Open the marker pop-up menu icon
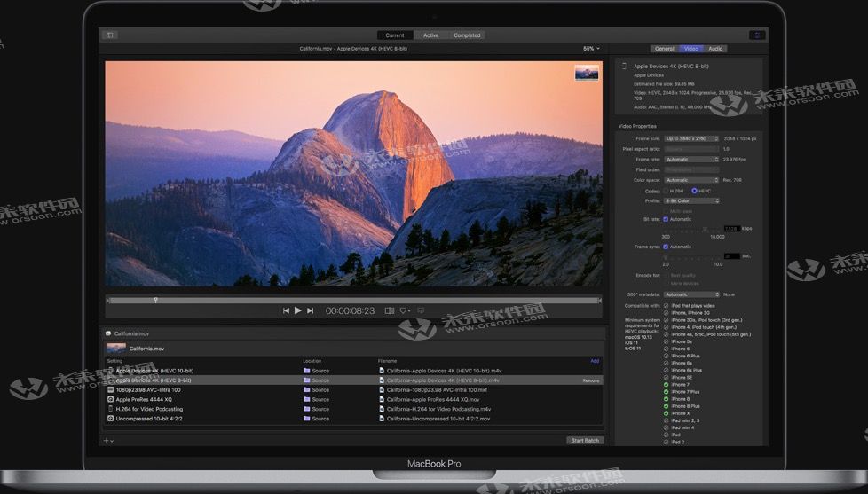This screenshot has height=494, width=868. pyautogui.click(x=405, y=310)
